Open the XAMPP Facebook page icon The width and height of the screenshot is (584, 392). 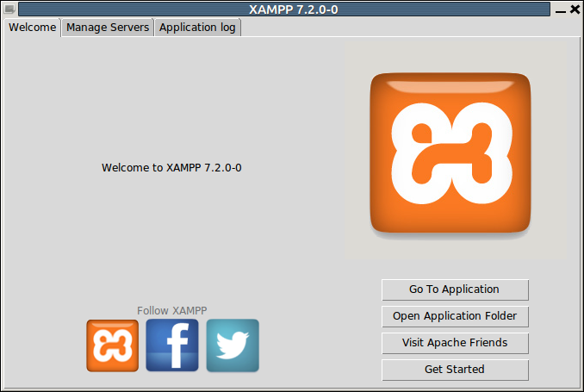172,345
